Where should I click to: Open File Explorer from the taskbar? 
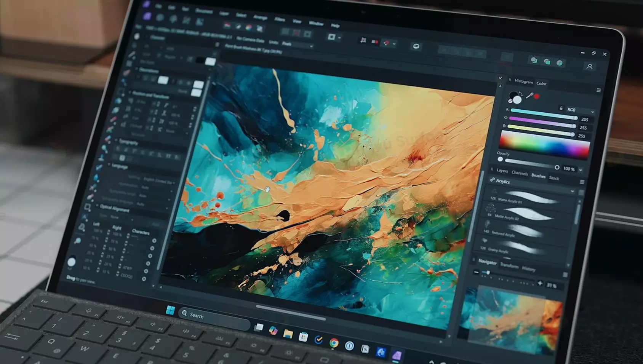click(288, 334)
